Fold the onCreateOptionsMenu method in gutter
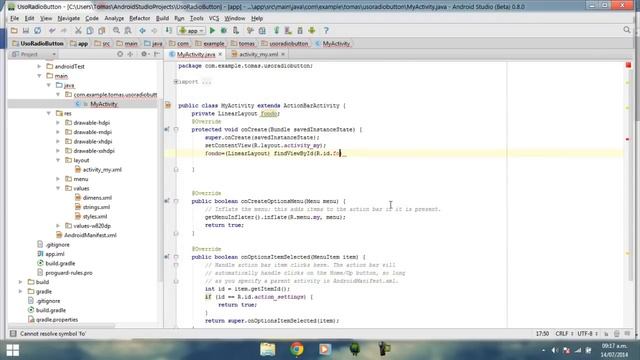The width and height of the screenshot is (640, 360). tap(176, 201)
